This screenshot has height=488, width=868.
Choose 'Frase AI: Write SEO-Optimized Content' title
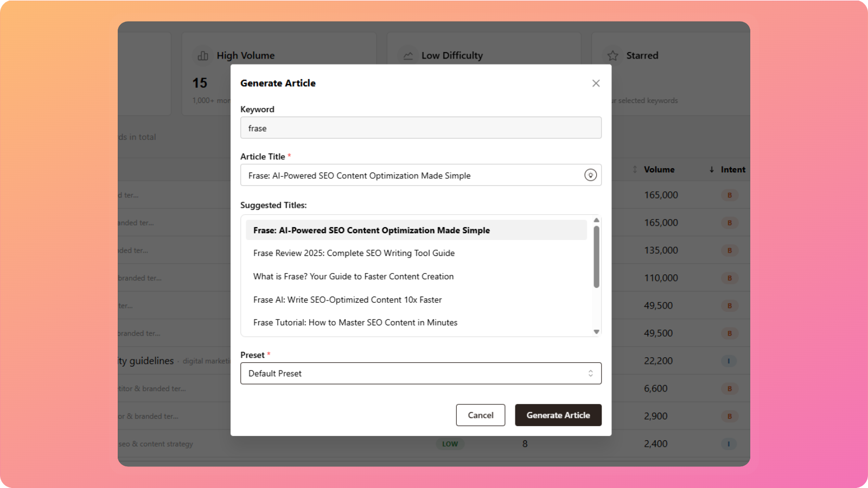[x=347, y=300]
